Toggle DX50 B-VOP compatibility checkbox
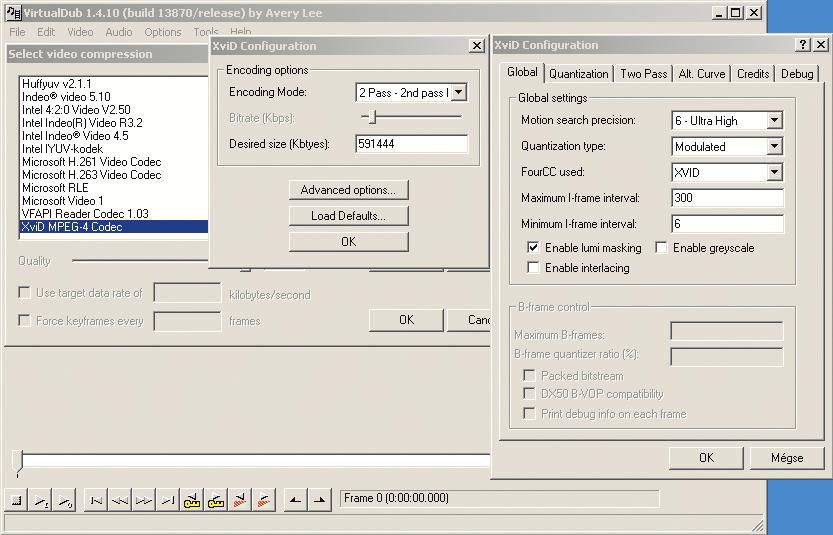This screenshot has height=535, width=833. (x=529, y=394)
